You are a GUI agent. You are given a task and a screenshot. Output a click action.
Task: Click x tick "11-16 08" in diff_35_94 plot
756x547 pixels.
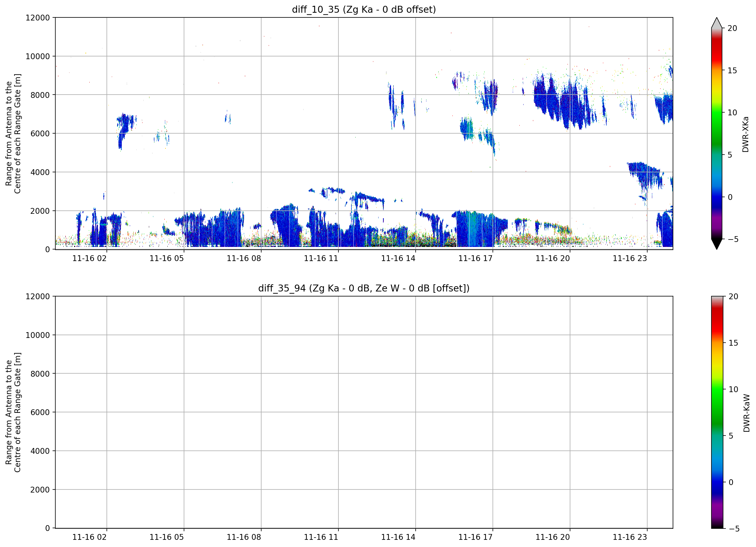pos(244,537)
